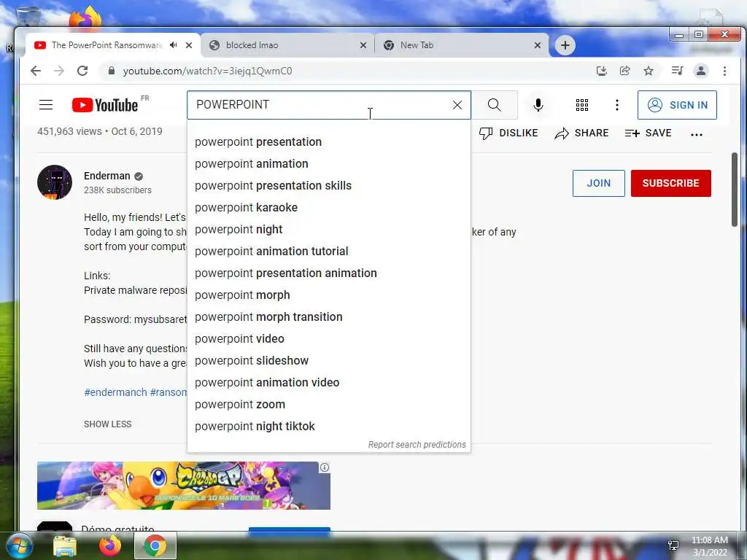Open YouTube settings three-dot menu
747x560 pixels.
(617, 105)
